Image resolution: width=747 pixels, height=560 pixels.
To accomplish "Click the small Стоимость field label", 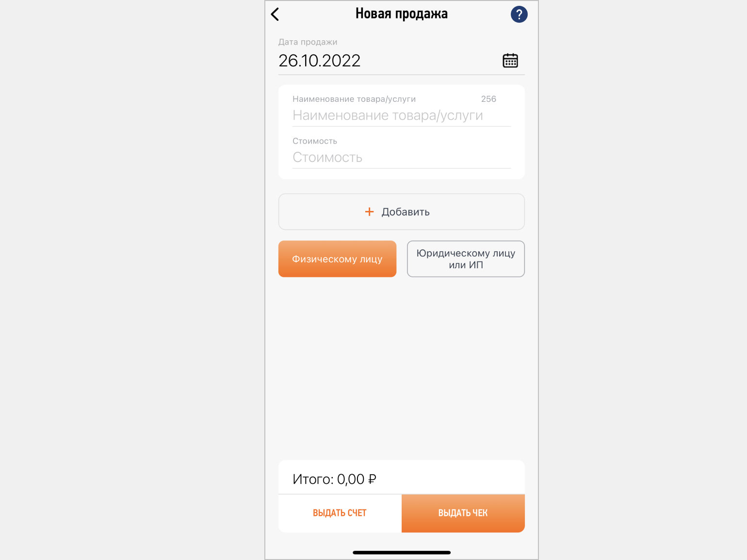I will 315,141.
